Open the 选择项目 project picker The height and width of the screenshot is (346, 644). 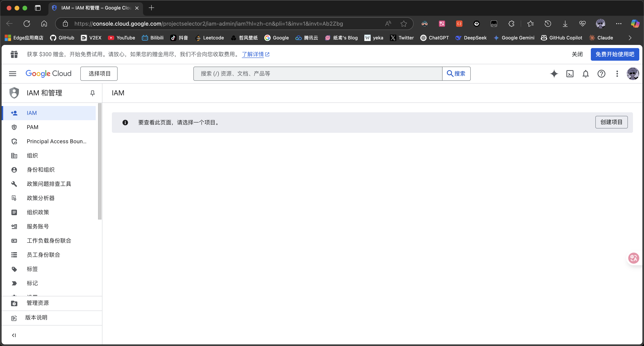tap(99, 73)
